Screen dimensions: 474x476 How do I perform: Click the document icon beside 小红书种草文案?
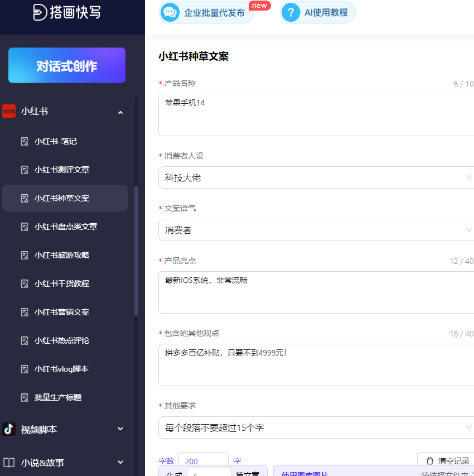25,198
